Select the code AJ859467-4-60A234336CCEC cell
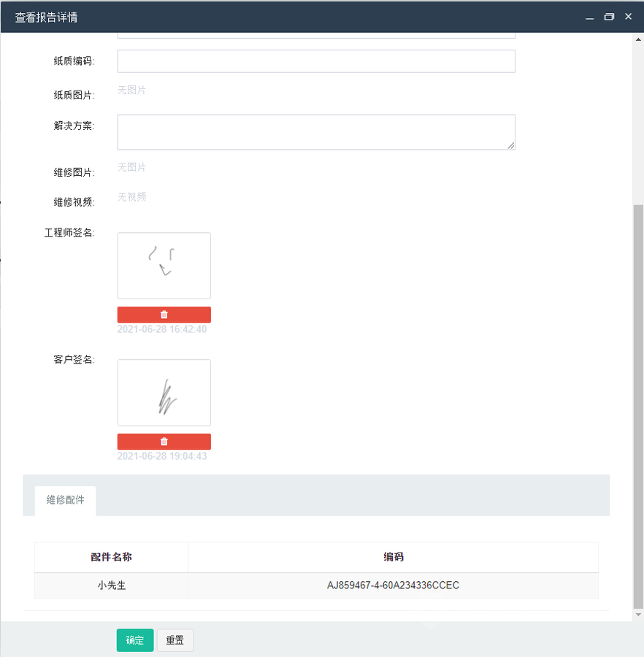This screenshot has width=644, height=657. [x=393, y=585]
